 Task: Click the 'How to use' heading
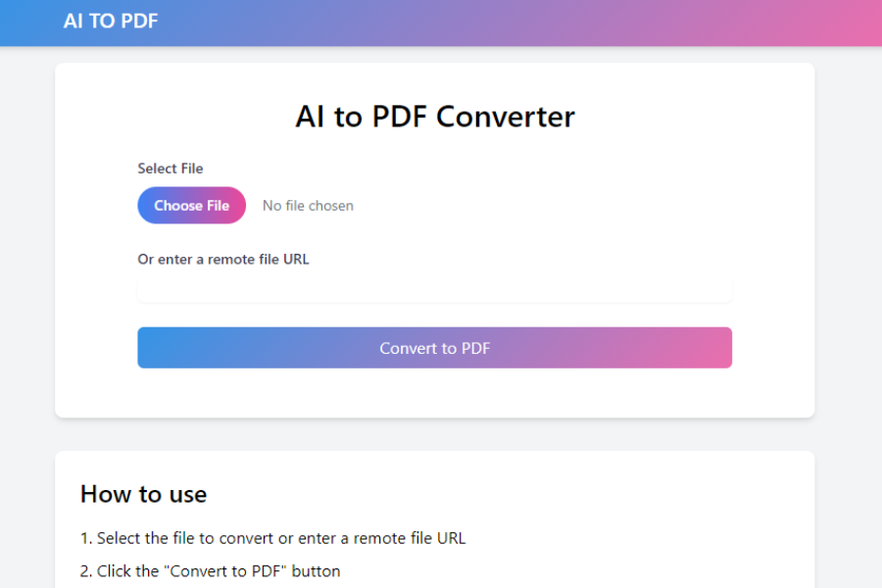pos(143,494)
